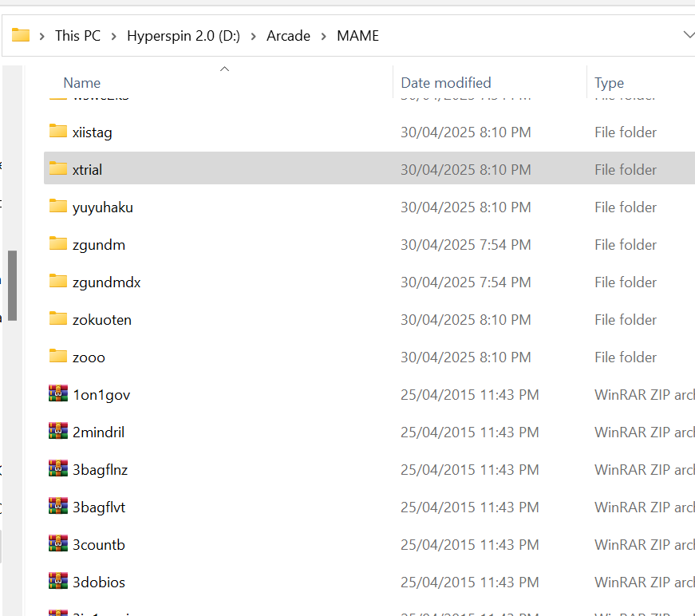Select the xiistag folder name
This screenshot has width=695, height=616.
pyautogui.click(x=93, y=132)
